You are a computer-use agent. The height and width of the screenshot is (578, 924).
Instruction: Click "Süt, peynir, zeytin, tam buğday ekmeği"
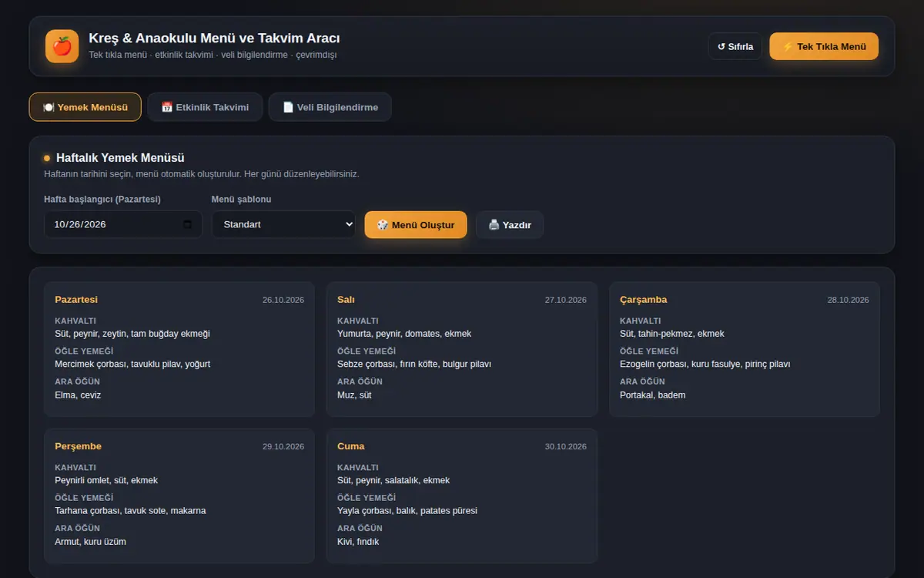tap(132, 334)
